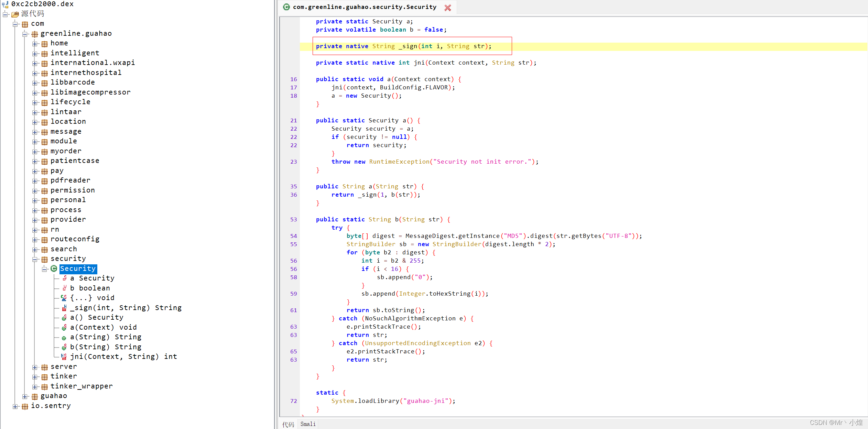The height and width of the screenshot is (429, 868).
Task: Click the a() Security method icon
Action: pos(64,317)
